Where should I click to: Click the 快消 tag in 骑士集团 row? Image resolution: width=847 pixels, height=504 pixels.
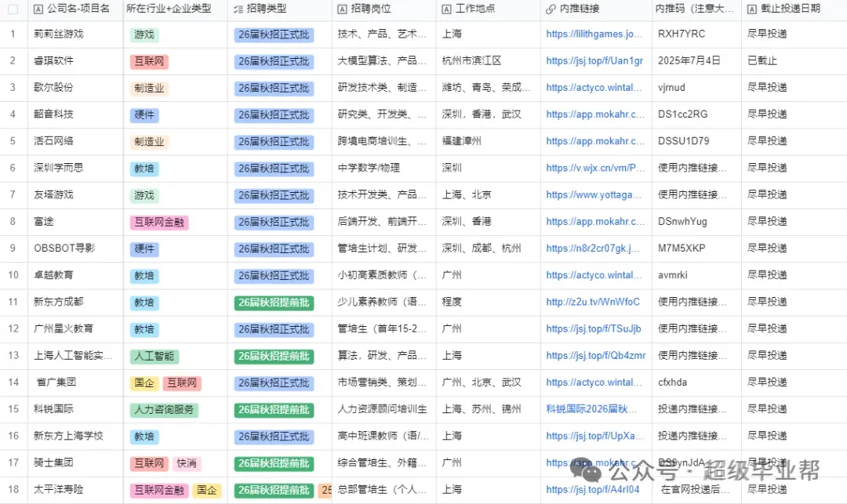pos(187,463)
